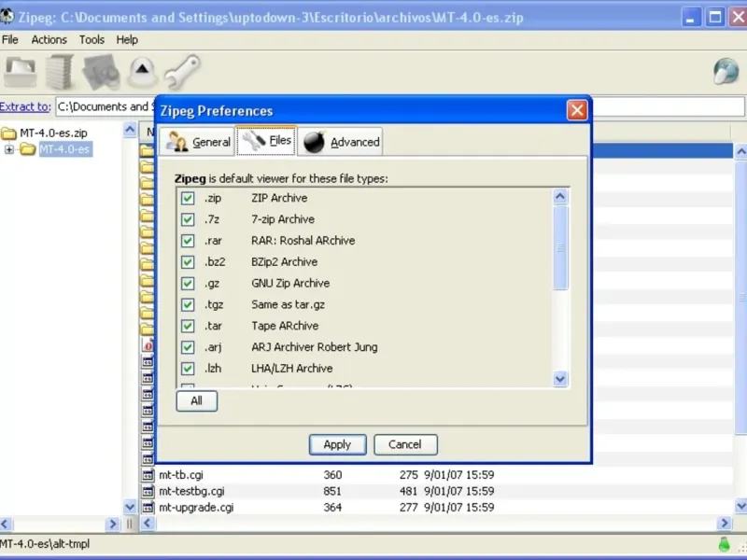Close the Zipeg Preferences dialog
This screenshot has height=560, width=747.
[577, 110]
